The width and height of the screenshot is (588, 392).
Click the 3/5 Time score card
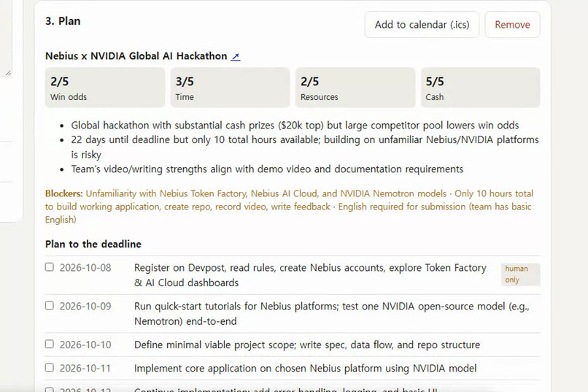click(x=231, y=88)
